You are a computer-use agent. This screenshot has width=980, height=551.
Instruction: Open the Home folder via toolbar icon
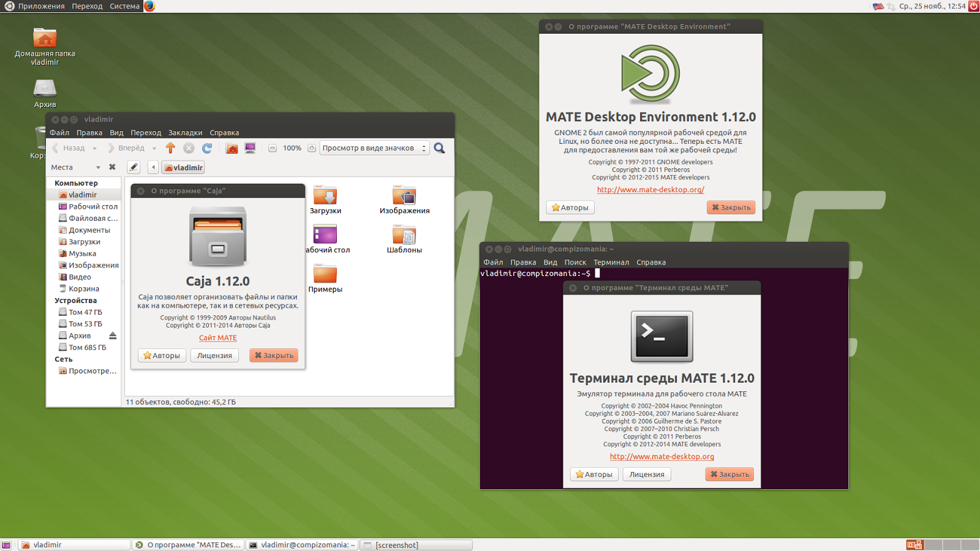click(231, 148)
